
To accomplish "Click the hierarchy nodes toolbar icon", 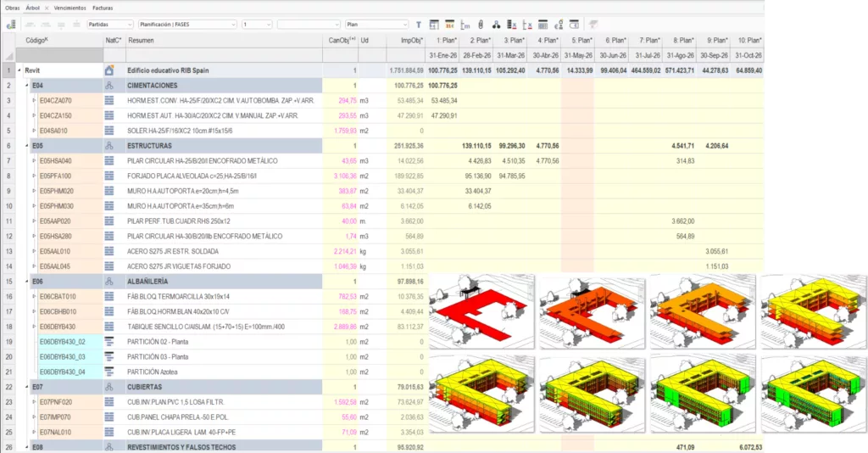I will (496, 25).
